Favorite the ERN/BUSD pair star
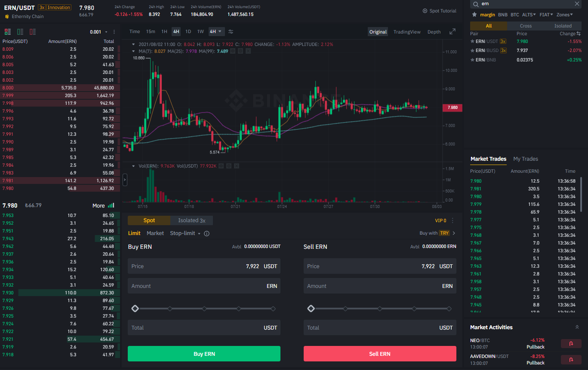 [472, 50]
